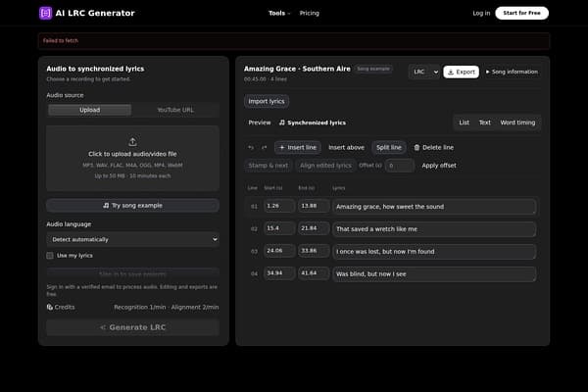
Task: Click the Sign in to save button
Action: click(132, 273)
